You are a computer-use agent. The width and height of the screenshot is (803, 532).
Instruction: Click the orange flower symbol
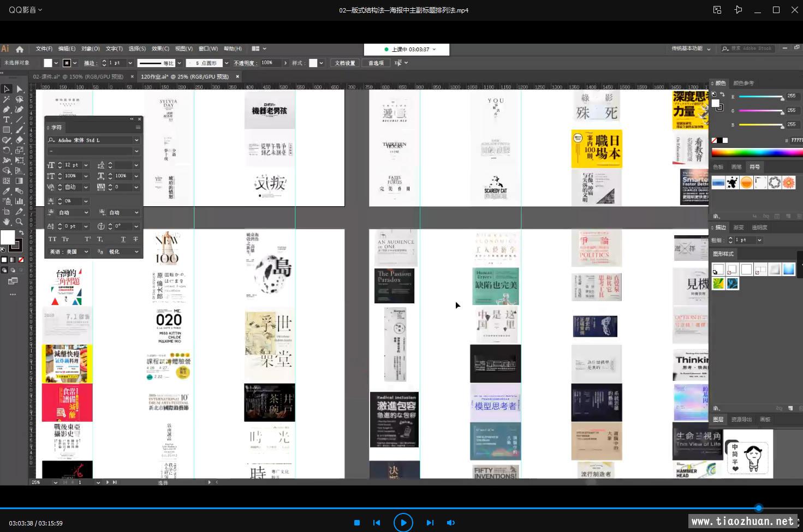[788, 182]
